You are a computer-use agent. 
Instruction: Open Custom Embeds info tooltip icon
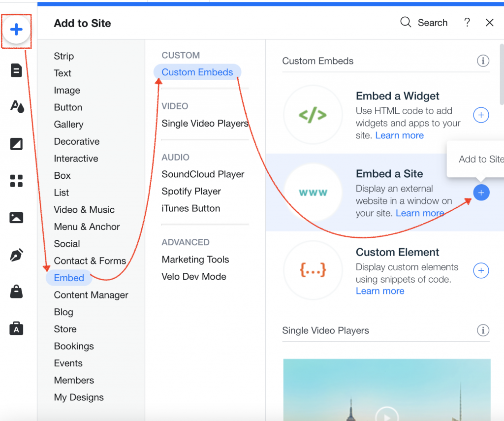[x=483, y=61]
